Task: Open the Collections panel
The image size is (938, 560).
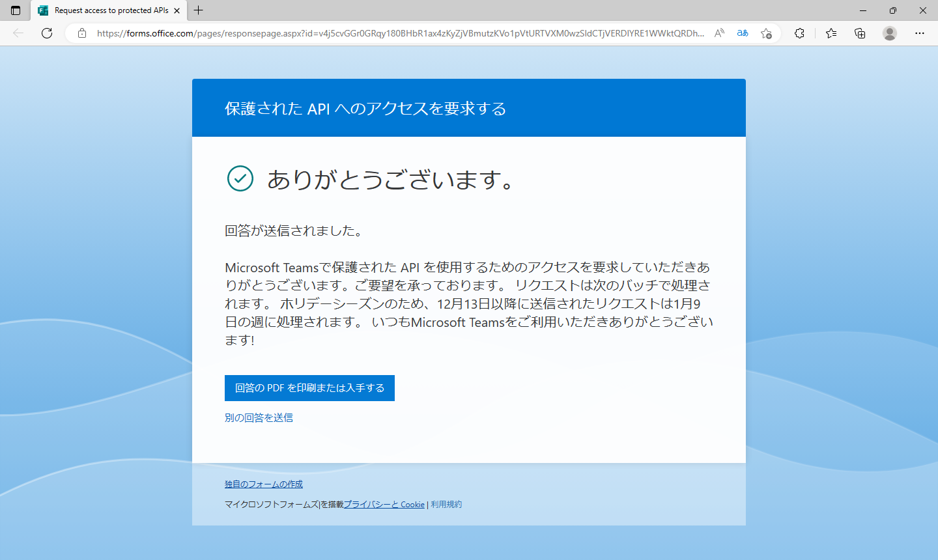Action: pos(860,33)
